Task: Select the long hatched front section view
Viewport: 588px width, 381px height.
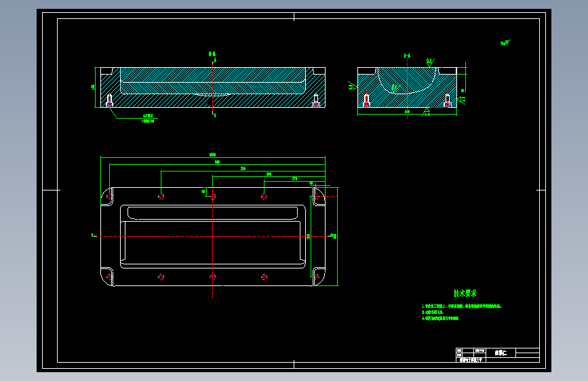Action: [213, 87]
